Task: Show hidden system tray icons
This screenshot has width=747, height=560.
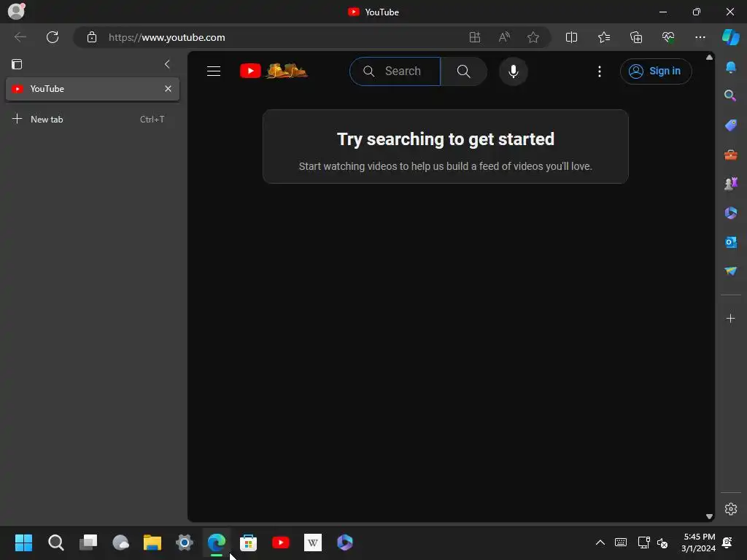Action: tap(600, 542)
